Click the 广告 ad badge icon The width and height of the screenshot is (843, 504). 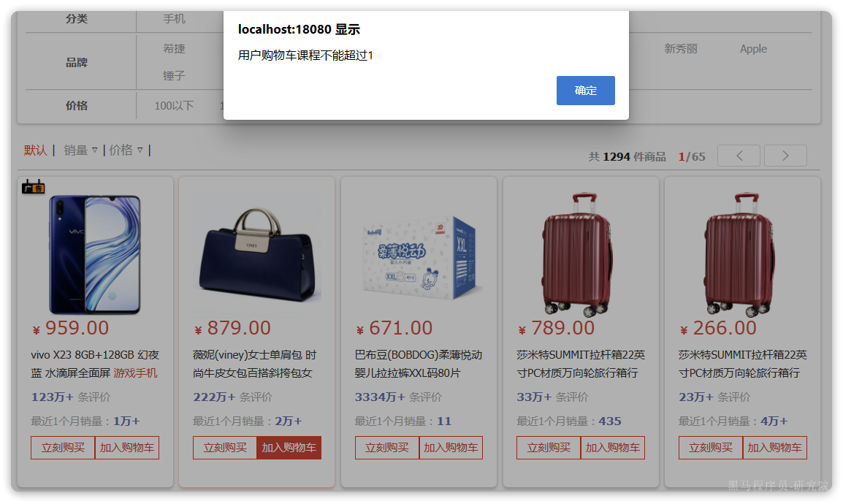pos(34,187)
